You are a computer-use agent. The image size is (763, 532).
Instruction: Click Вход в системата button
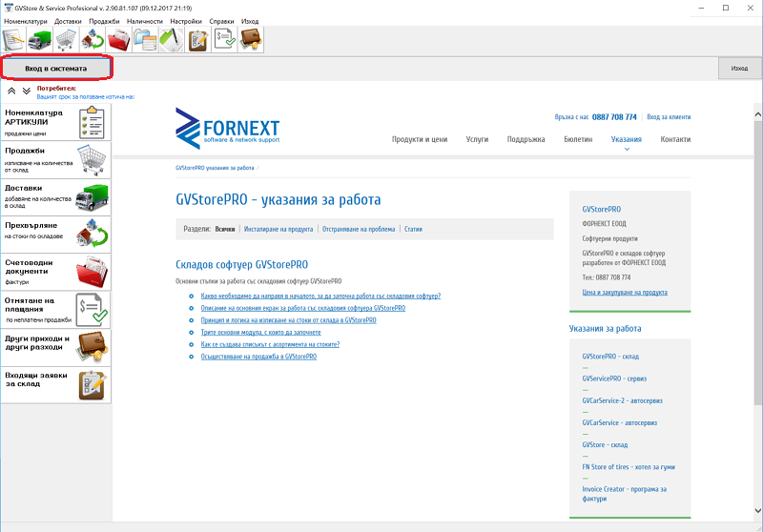pyautogui.click(x=56, y=69)
